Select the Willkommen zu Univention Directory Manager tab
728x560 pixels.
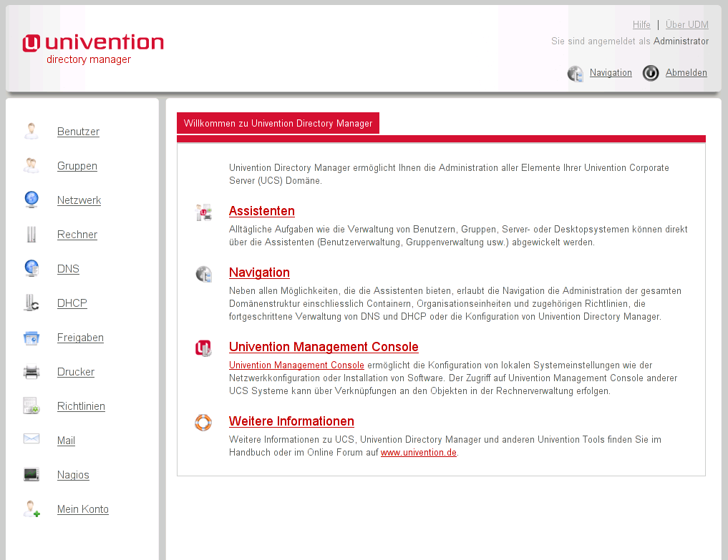(x=278, y=124)
